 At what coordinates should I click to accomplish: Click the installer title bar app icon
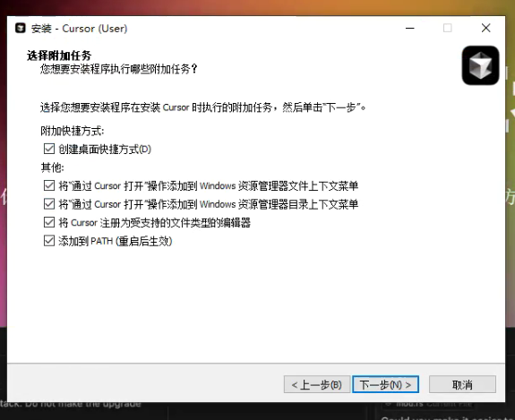coord(21,29)
